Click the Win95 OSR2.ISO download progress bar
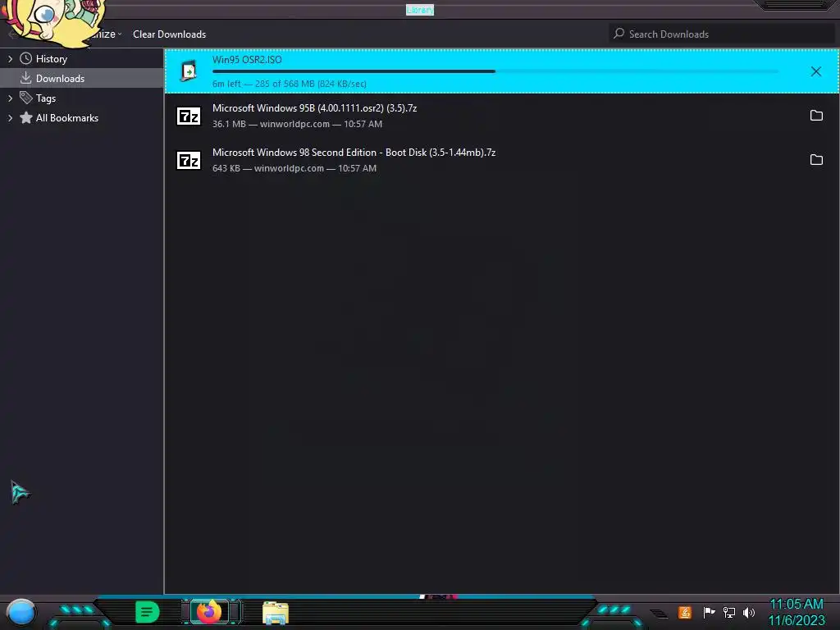The width and height of the screenshot is (840, 630). (495, 71)
